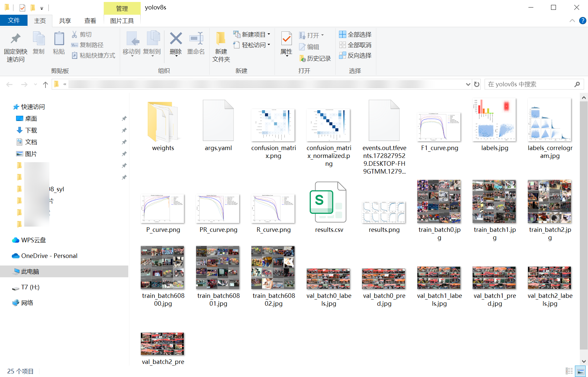Open History (历史记录)

(315, 59)
